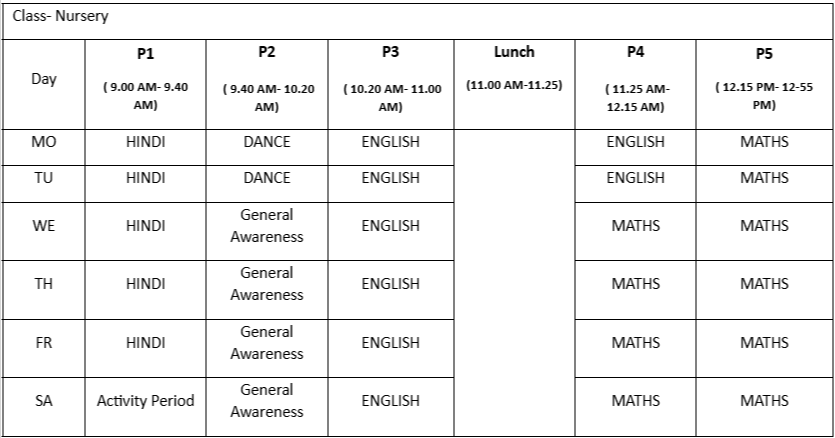Select Thursday's P5 MATHS cell
The width and height of the screenshot is (835, 438).
[764, 284]
